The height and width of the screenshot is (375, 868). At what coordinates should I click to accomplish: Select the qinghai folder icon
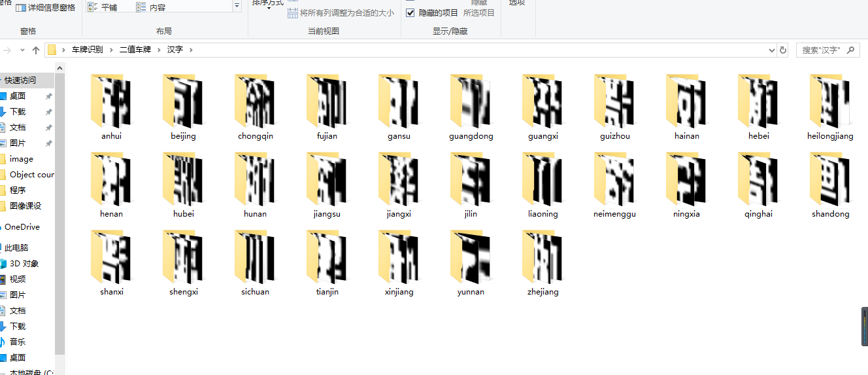[758, 179]
